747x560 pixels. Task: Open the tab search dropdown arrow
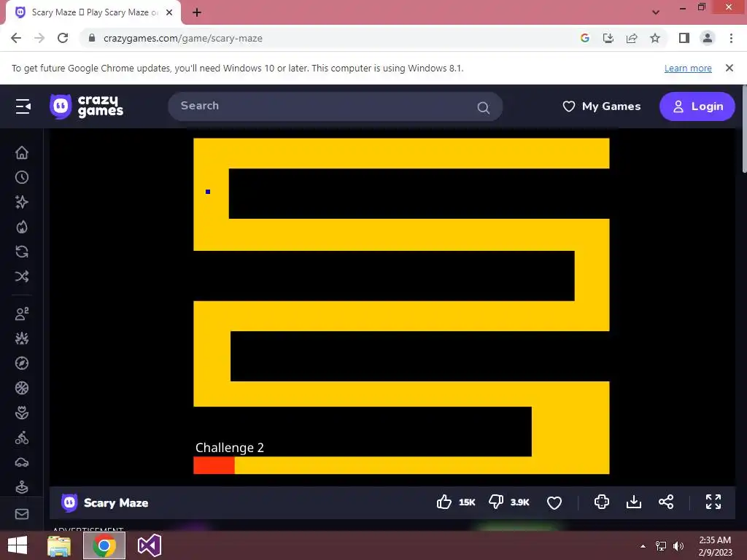tap(656, 12)
